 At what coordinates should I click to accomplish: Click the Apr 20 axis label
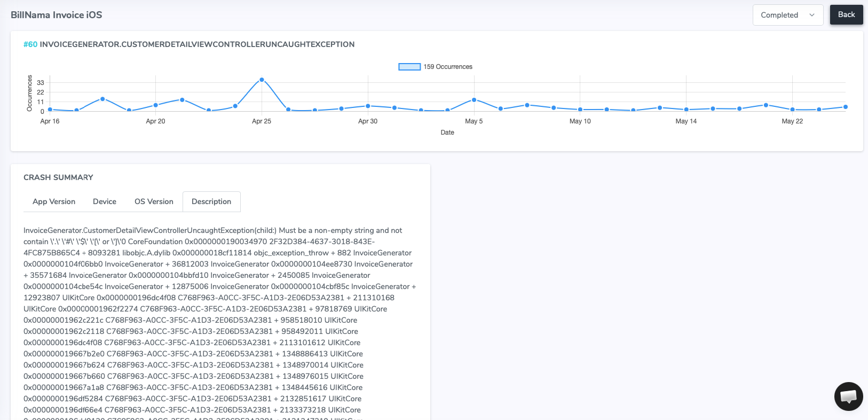click(155, 121)
